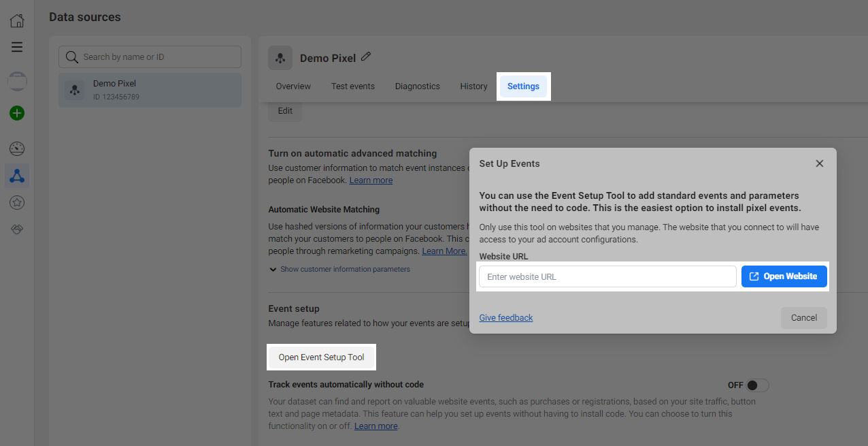Expand Show customer information parameters
Viewport: 868px width, 446px height.
click(x=339, y=269)
